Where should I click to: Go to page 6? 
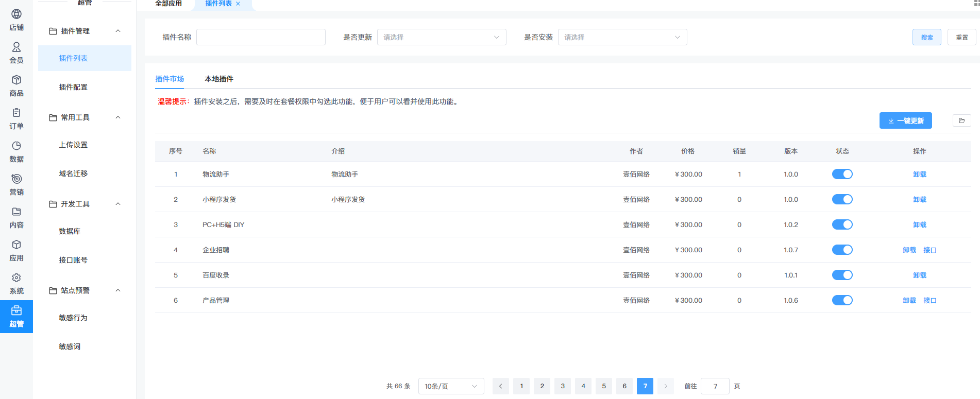pos(624,386)
